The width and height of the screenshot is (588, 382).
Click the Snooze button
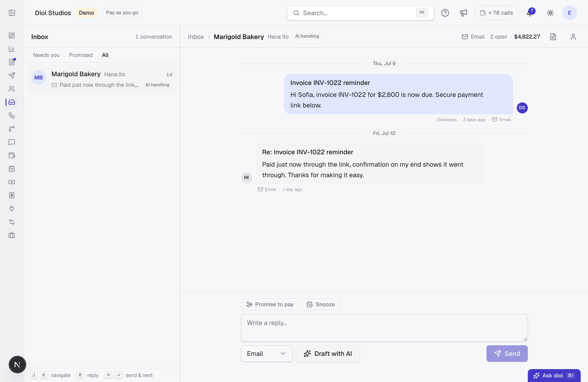pyautogui.click(x=320, y=304)
